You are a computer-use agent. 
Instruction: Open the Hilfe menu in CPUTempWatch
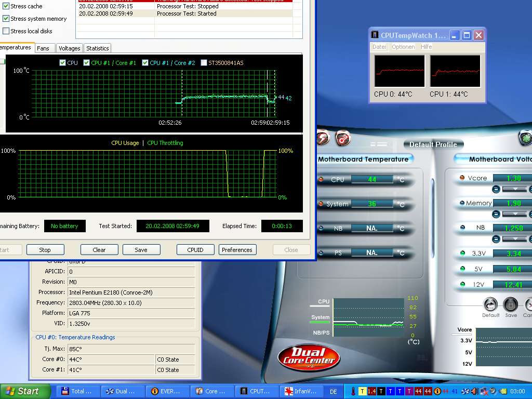point(426,47)
